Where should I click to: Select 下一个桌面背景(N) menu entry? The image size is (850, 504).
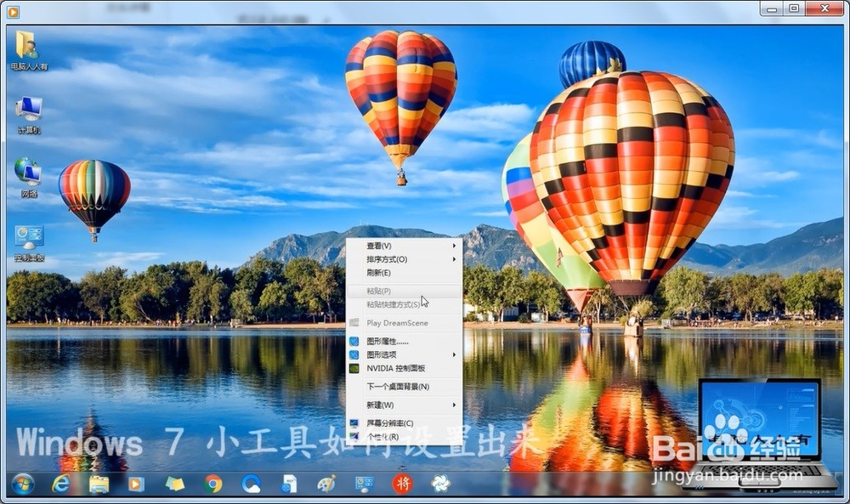click(404, 387)
